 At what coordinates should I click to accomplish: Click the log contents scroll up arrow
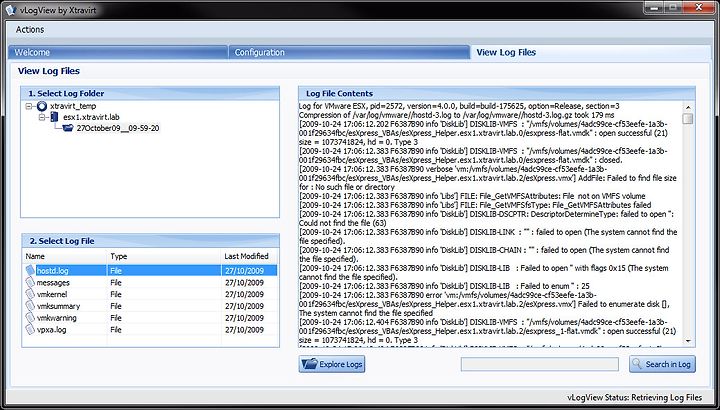(x=688, y=106)
